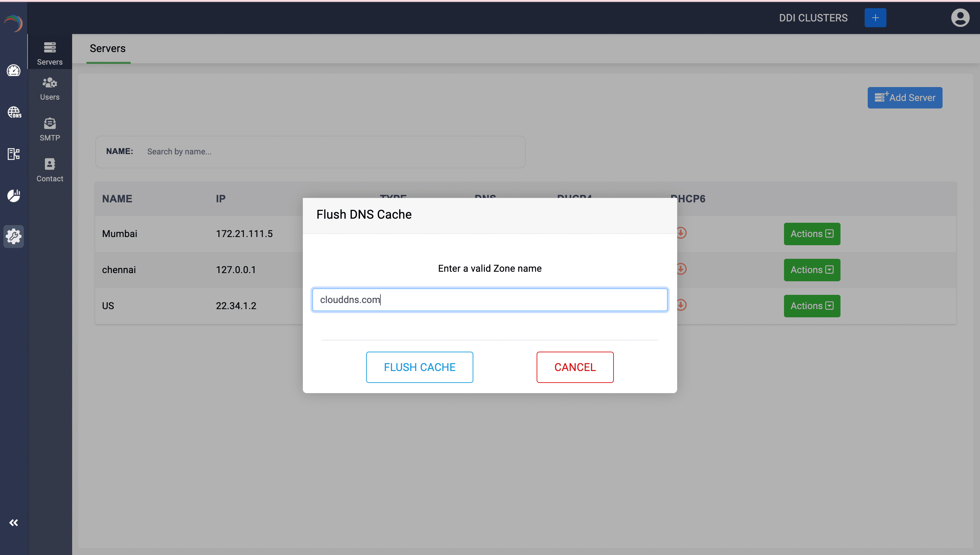The height and width of the screenshot is (555, 980).
Task: Click the IPAM network layout icon
Action: pos(14,154)
